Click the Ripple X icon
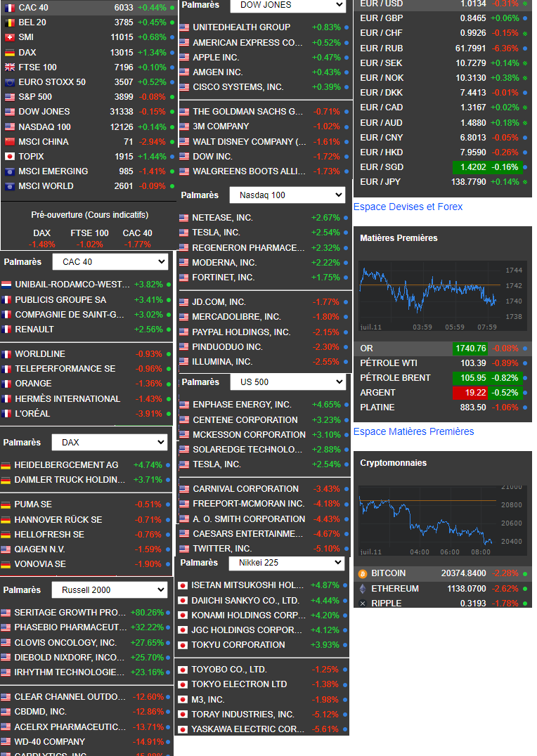 (x=363, y=604)
